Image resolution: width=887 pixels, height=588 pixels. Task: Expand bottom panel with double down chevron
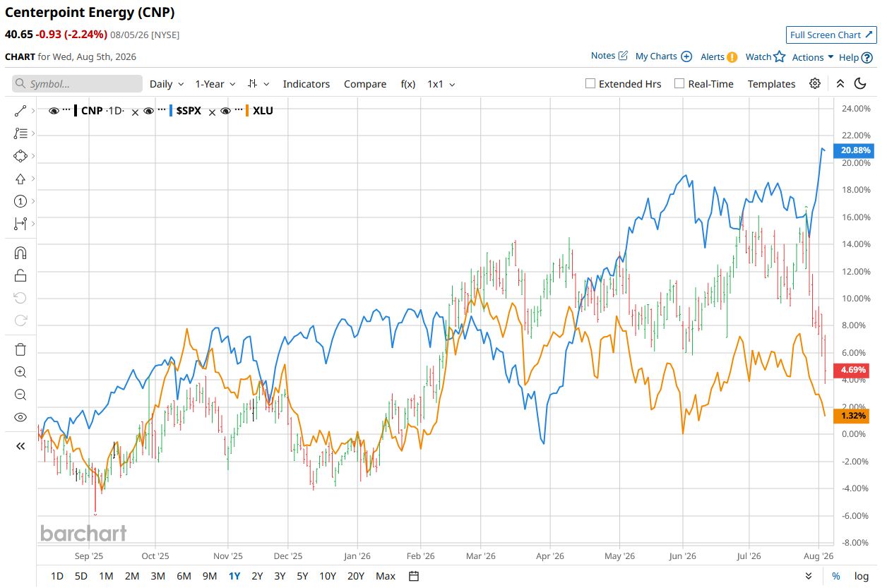[809, 576]
